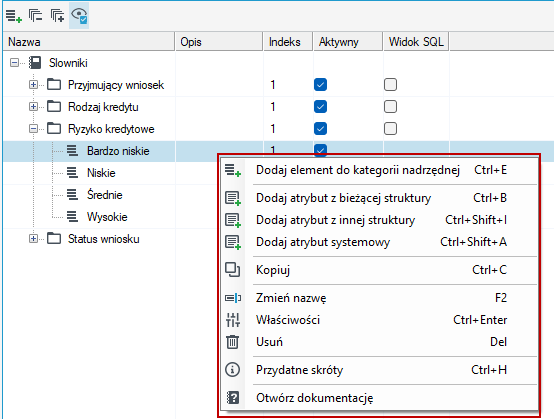Screen dimensions: 554x419
Task: Enable Widok SQL for Przyjmujący wniosek
Action: tap(390, 85)
